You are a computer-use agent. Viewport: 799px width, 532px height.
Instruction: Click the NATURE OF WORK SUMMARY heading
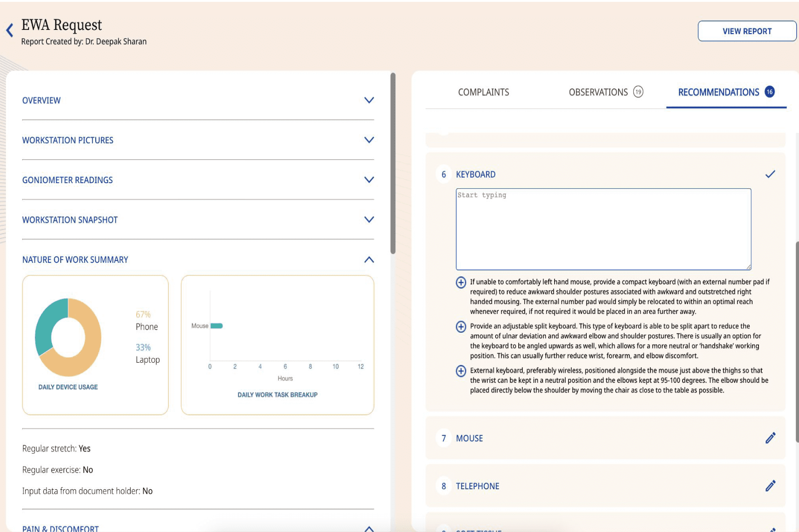(75, 260)
